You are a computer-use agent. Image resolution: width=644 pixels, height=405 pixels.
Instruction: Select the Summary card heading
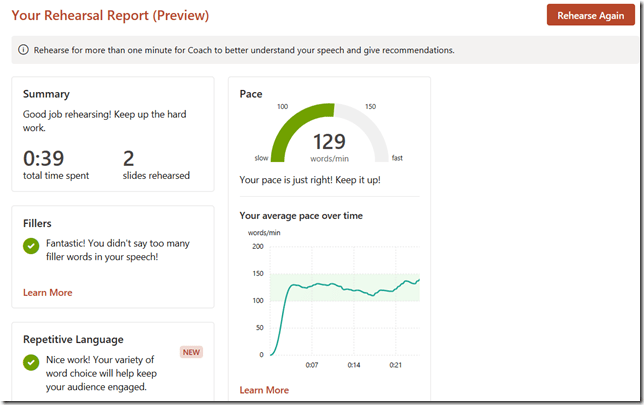pos(46,94)
